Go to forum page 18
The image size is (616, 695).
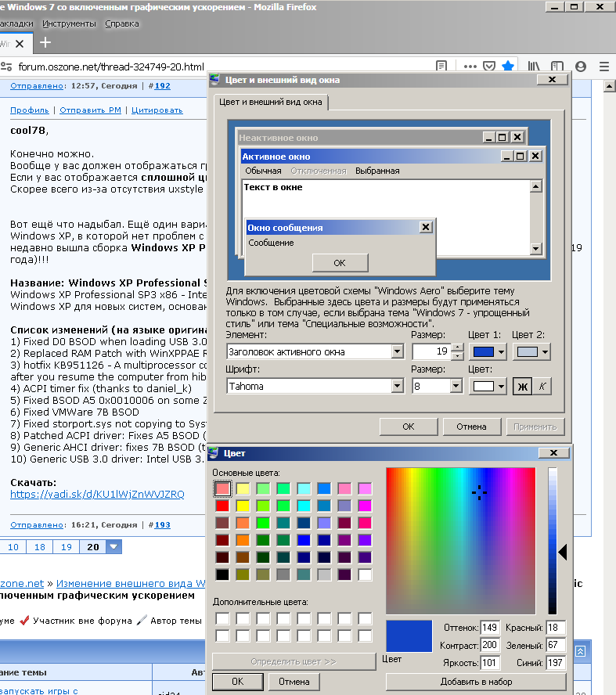pos(39,547)
